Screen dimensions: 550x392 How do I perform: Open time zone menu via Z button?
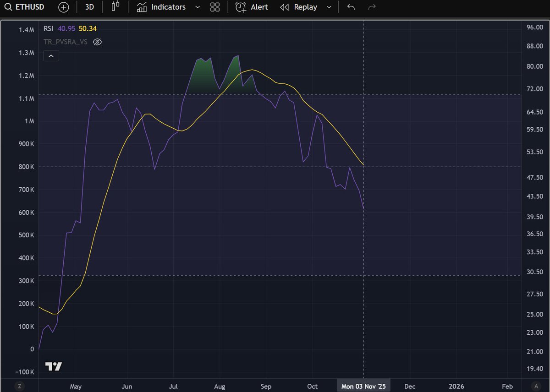tap(20, 386)
